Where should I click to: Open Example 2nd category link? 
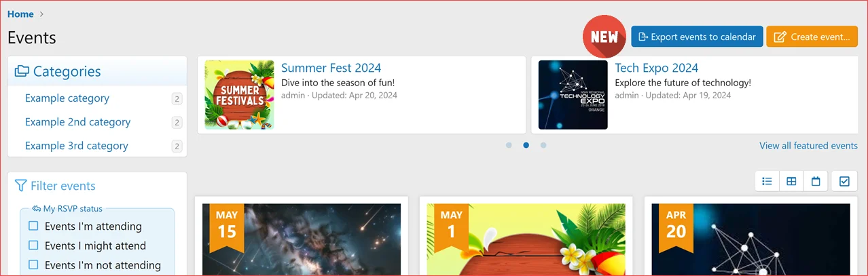pyautogui.click(x=77, y=122)
